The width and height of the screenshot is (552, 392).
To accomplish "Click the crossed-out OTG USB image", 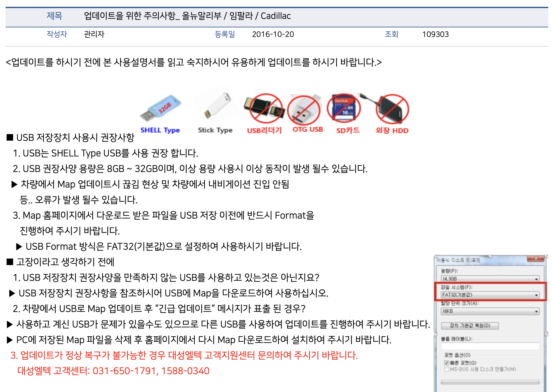I will pyautogui.click(x=304, y=110).
